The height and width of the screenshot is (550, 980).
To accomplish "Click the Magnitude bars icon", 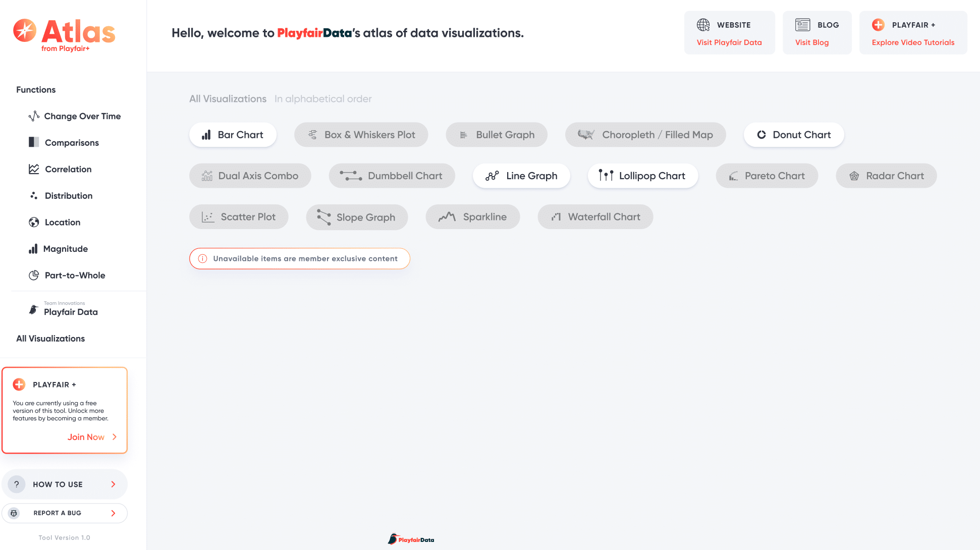I will click(x=33, y=249).
